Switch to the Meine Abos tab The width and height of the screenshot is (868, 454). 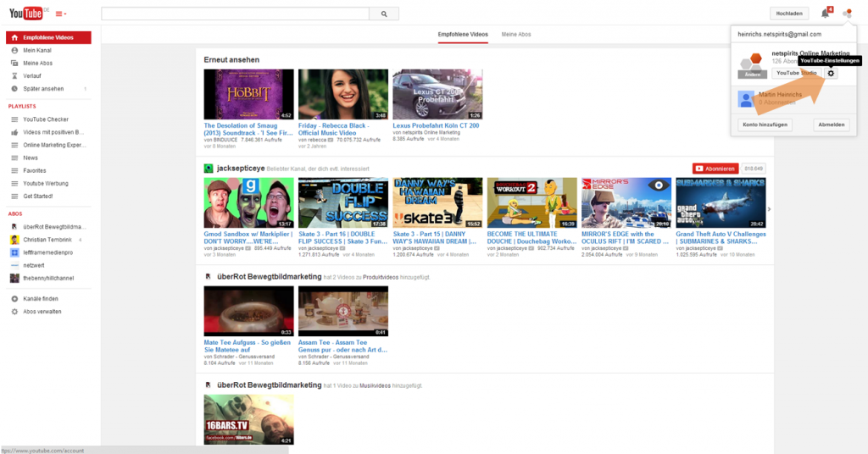[516, 34]
